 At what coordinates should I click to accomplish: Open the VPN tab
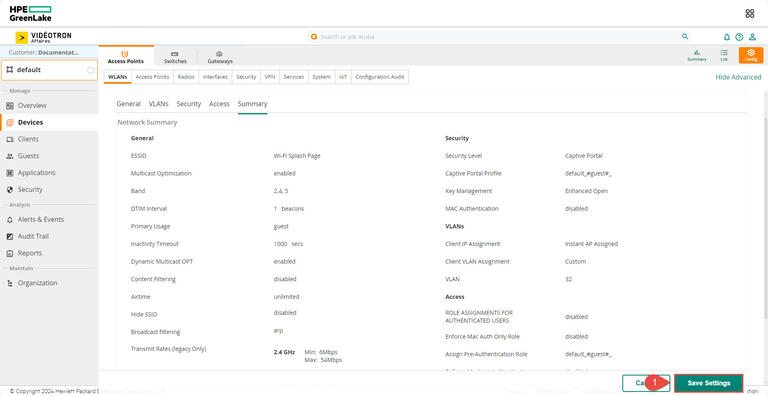[269, 77]
